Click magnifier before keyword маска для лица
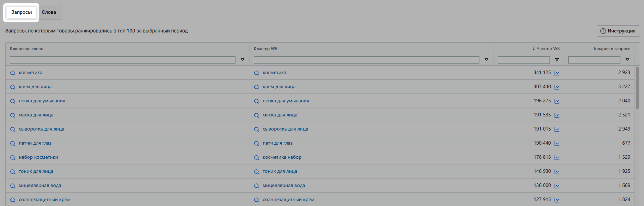Image resolution: width=644 pixels, height=206 pixels. pyautogui.click(x=13, y=115)
